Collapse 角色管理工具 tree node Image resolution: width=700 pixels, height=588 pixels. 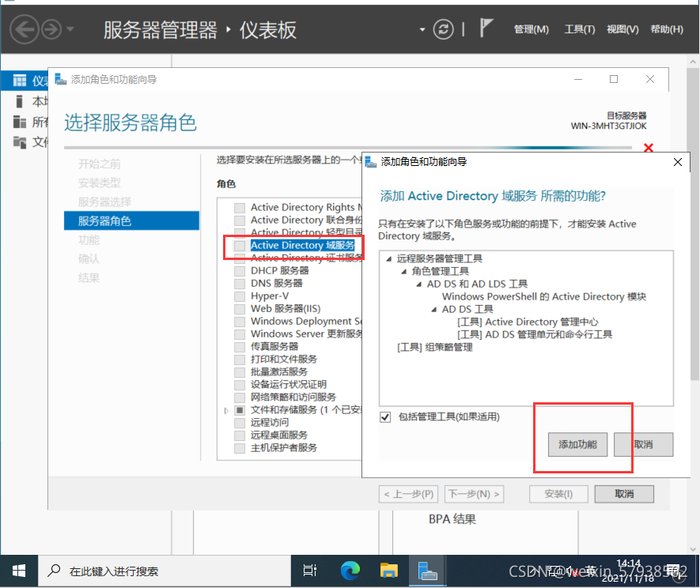pos(404,271)
